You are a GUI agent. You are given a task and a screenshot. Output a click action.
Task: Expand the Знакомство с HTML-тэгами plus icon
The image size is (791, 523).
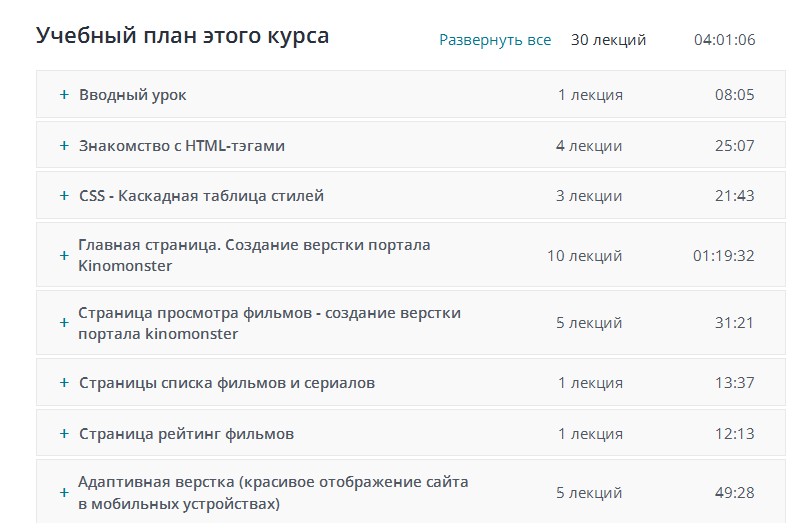pyautogui.click(x=64, y=146)
